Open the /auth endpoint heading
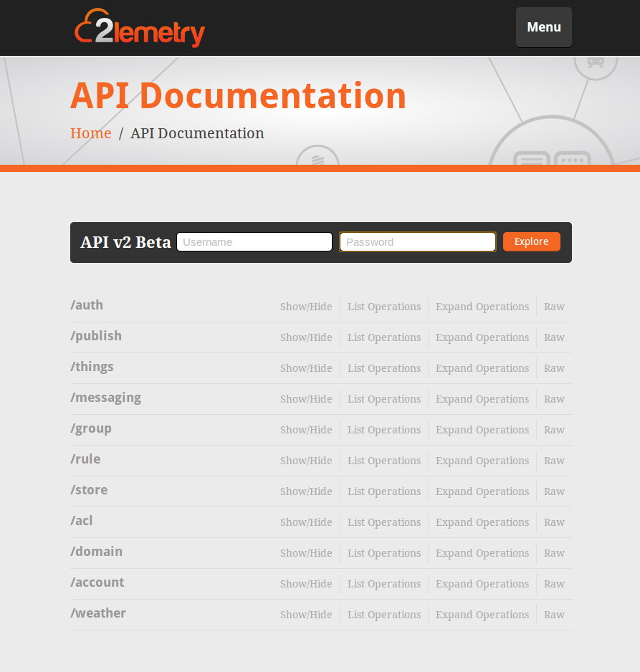Screen dimensions: 640x672 [87, 305]
